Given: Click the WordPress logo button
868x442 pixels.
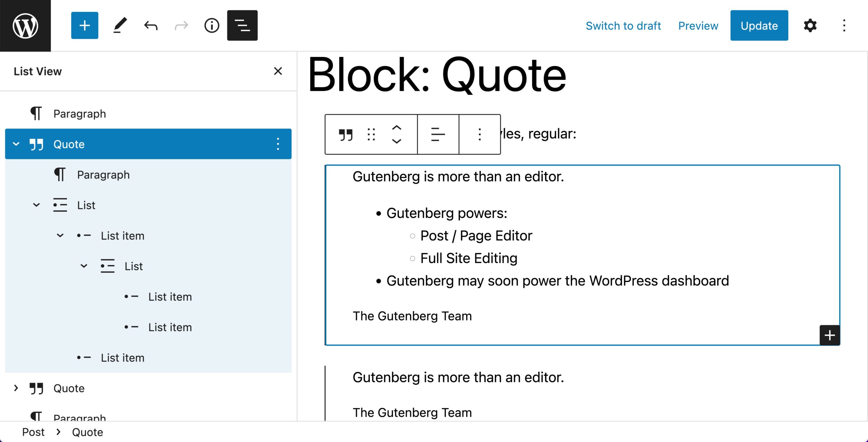Looking at the screenshot, I should click(25, 26).
